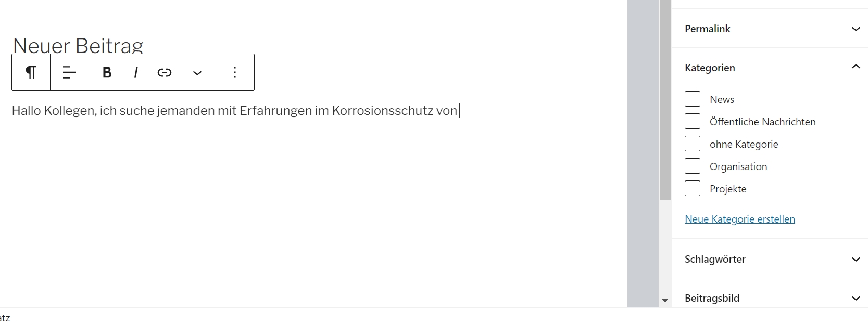Collapse the Kategorien panel

[856, 67]
